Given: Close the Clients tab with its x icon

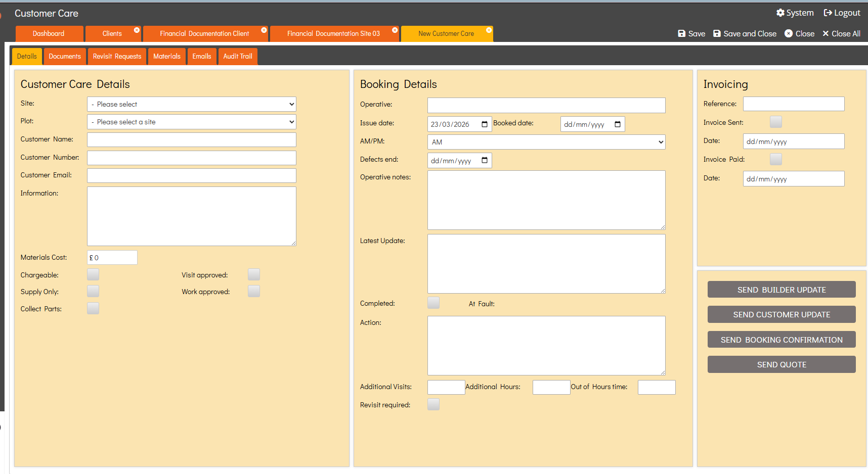Looking at the screenshot, I should tap(137, 30).
